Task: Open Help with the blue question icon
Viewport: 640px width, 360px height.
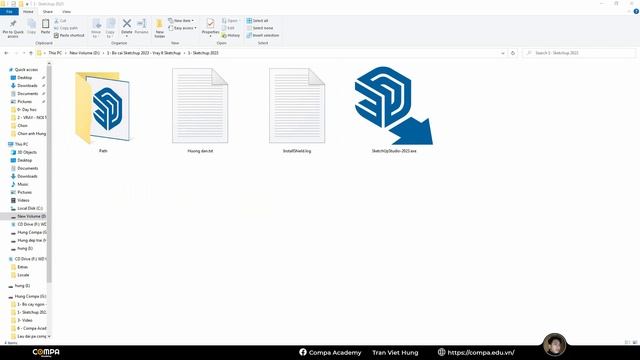Action: (x=636, y=11)
